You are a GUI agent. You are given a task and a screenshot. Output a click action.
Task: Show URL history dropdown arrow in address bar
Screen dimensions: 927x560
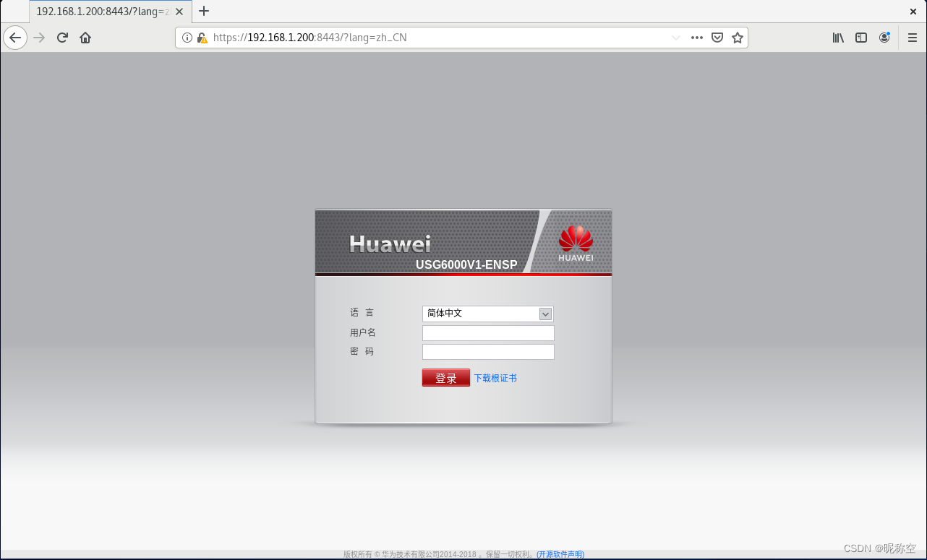[x=676, y=38]
